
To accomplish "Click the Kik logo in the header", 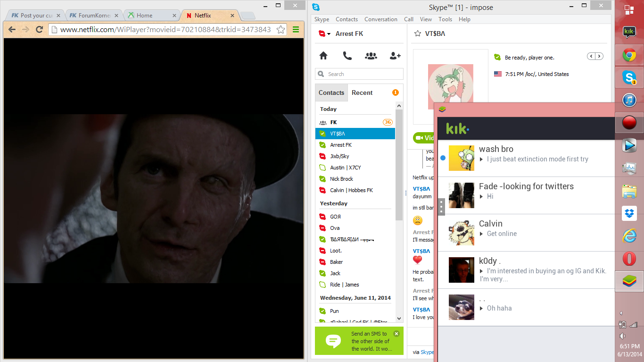I will pyautogui.click(x=457, y=128).
